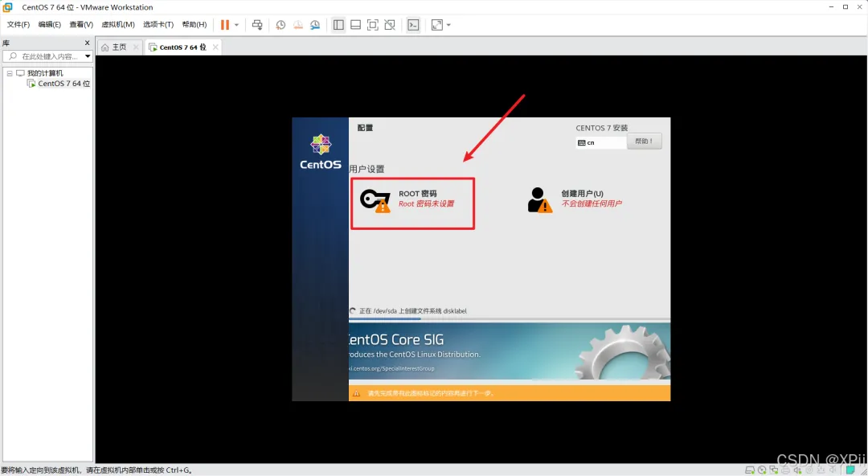
Task: Revert the VM to its previous snapshot
Action: click(x=298, y=25)
